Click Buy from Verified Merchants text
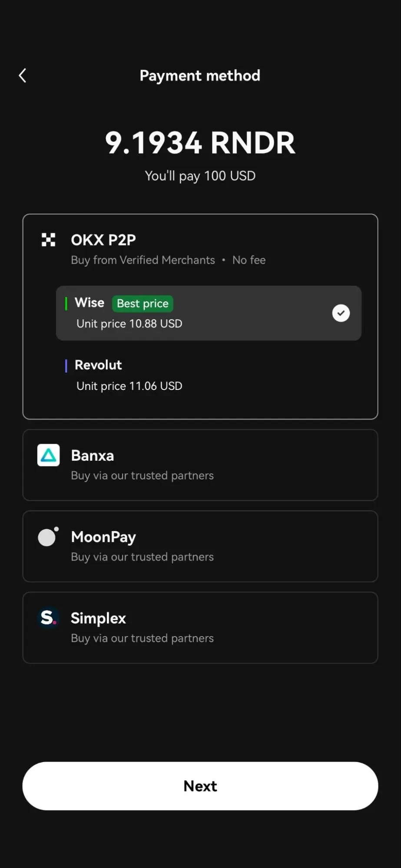This screenshot has height=868, width=401. click(143, 260)
